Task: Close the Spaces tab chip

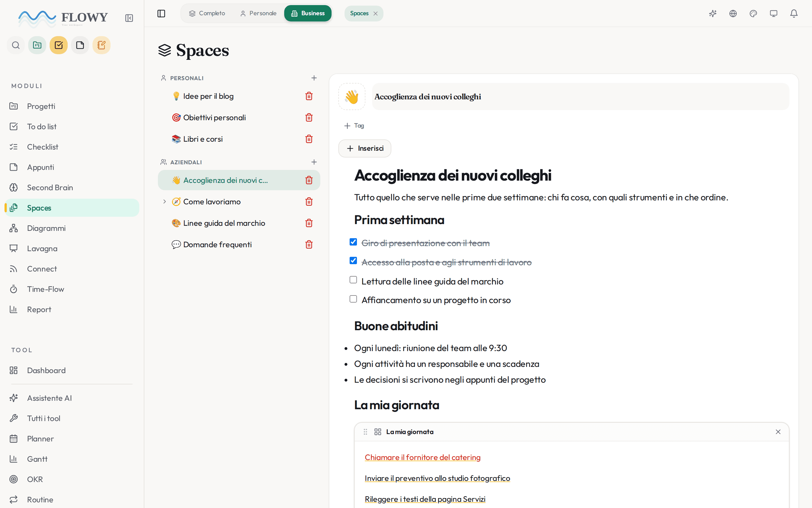Action: coord(376,14)
